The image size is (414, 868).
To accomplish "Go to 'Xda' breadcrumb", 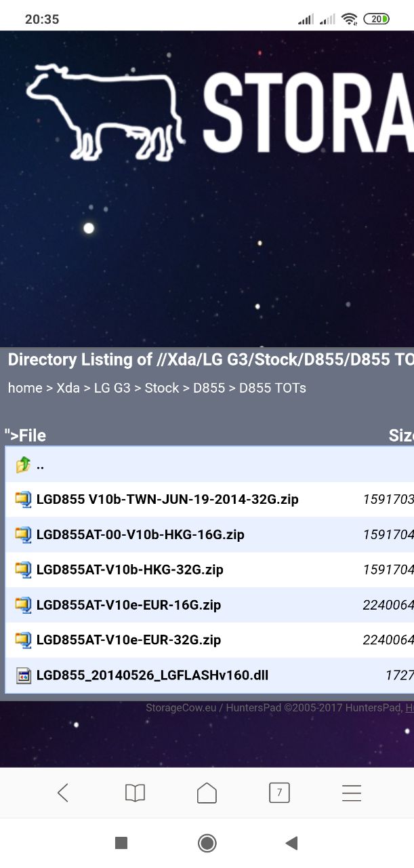I will [x=68, y=388].
